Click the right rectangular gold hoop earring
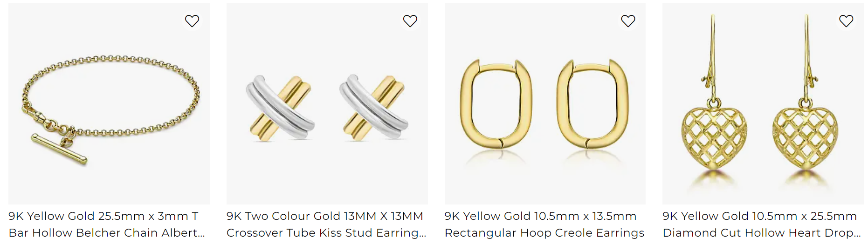 coord(593,104)
